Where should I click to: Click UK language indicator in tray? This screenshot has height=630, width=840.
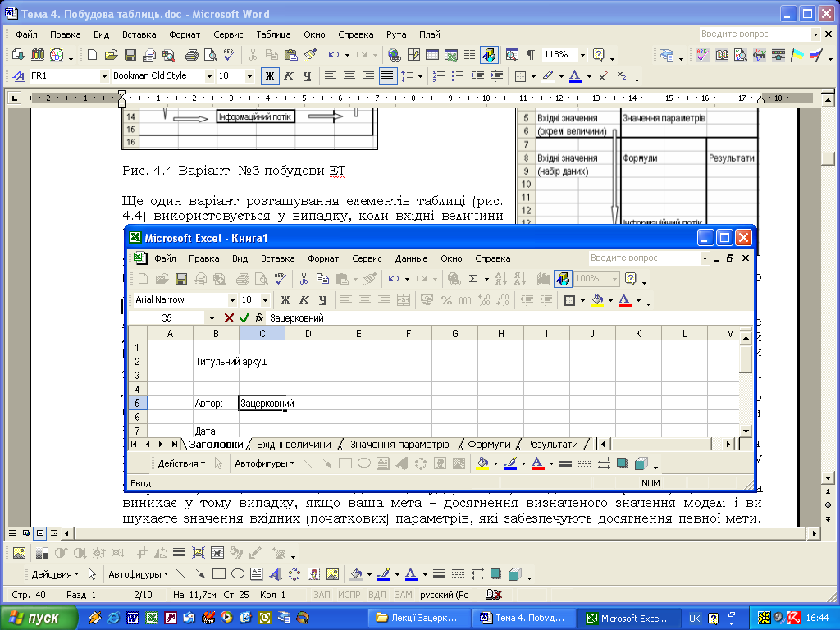coord(694,619)
